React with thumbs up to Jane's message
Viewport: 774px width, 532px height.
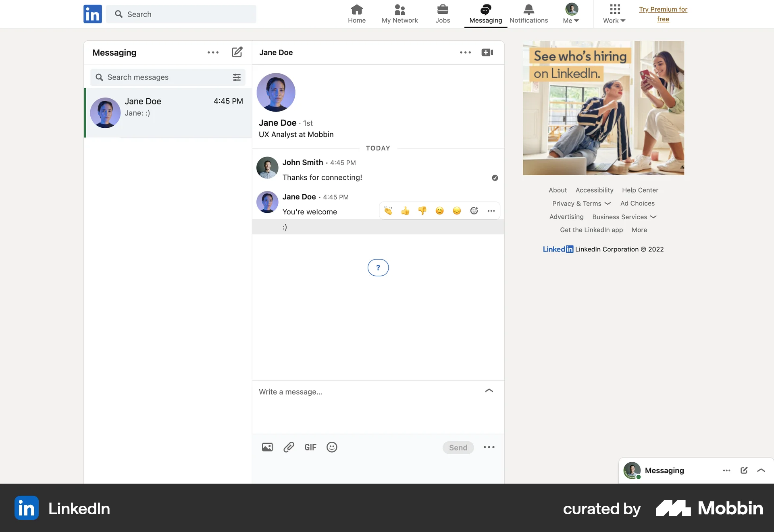(x=405, y=210)
